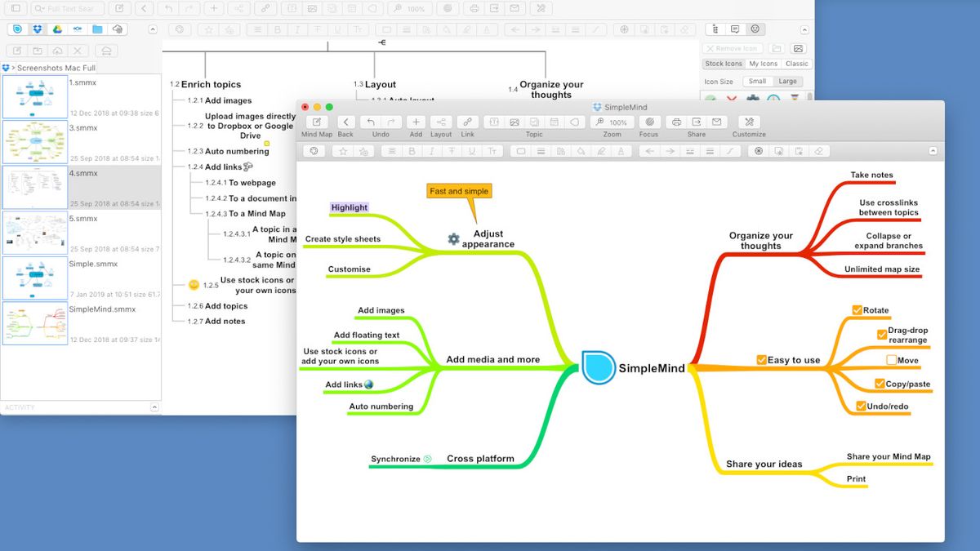The width and height of the screenshot is (980, 551).
Task: Open the Add topic tool
Action: (416, 122)
